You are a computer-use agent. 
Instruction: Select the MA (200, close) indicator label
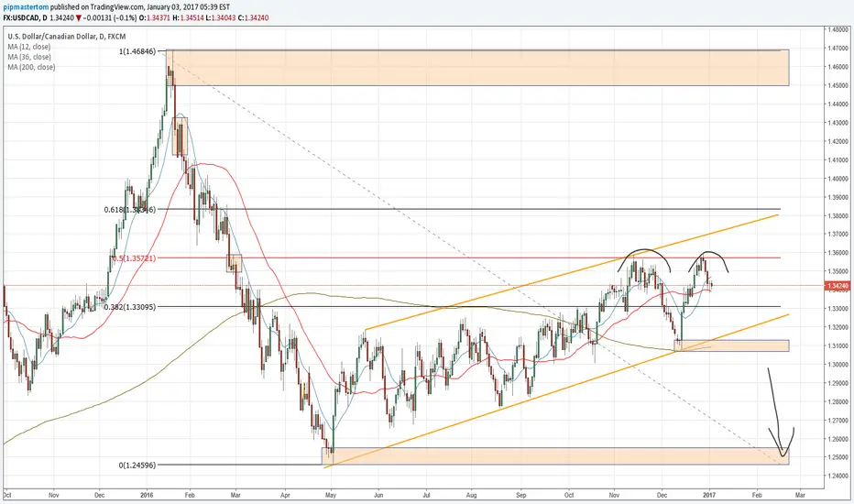point(31,67)
